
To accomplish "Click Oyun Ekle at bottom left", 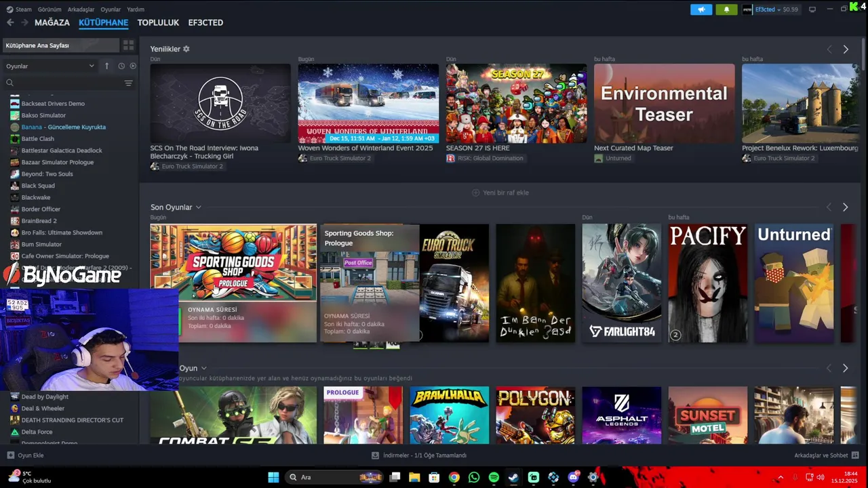I will point(25,455).
